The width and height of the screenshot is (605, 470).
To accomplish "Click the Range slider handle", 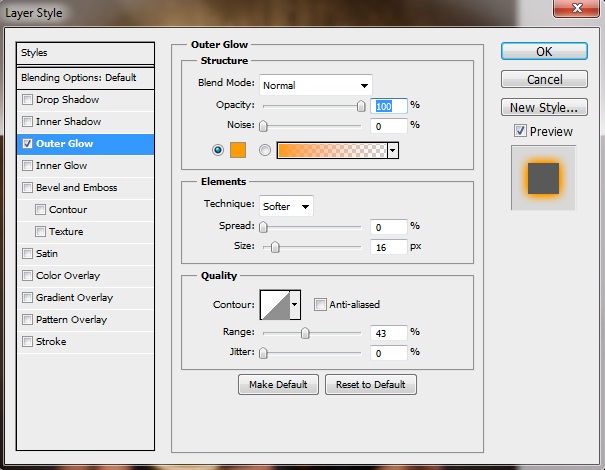I will pos(305,333).
